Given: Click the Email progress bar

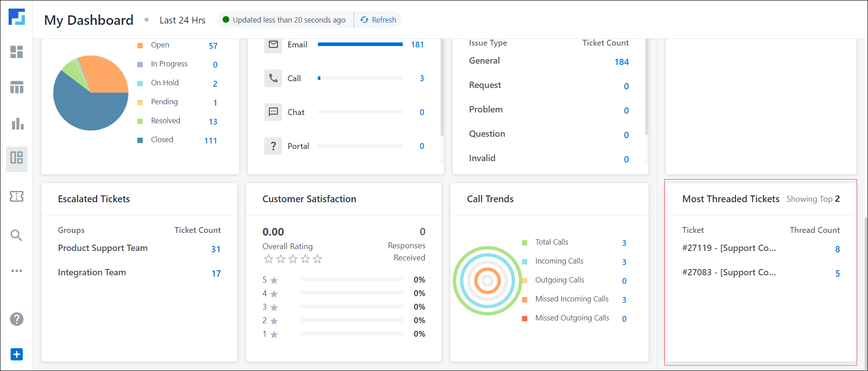Looking at the screenshot, I should click(360, 44).
